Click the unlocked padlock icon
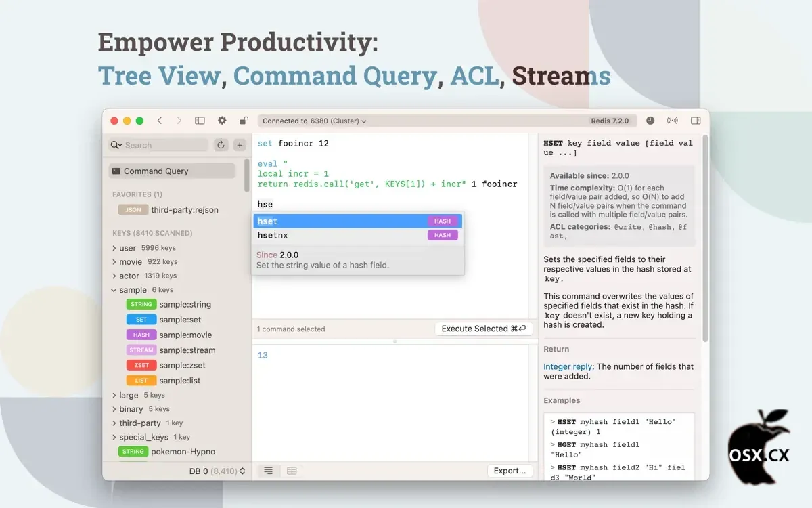Viewport: 812px width, 508px height. click(244, 121)
